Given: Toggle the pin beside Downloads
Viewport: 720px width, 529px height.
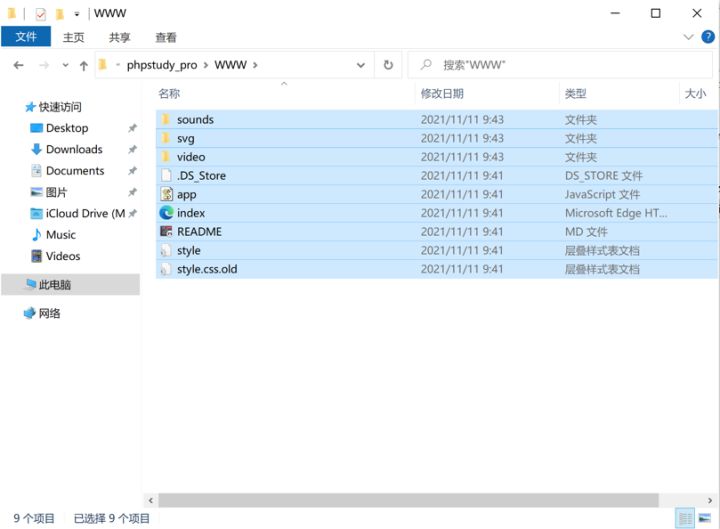Looking at the screenshot, I should (x=132, y=149).
